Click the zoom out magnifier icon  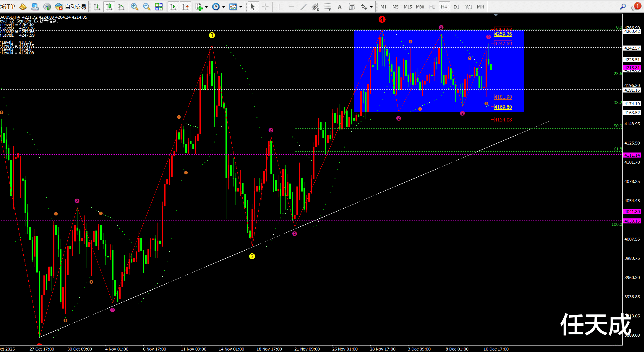coord(147,7)
